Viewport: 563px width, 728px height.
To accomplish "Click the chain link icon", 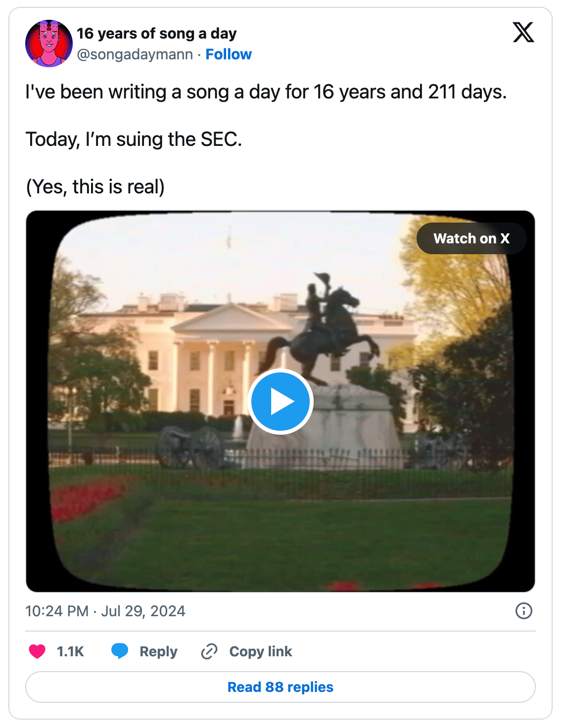I will pyautogui.click(x=209, y=651).
